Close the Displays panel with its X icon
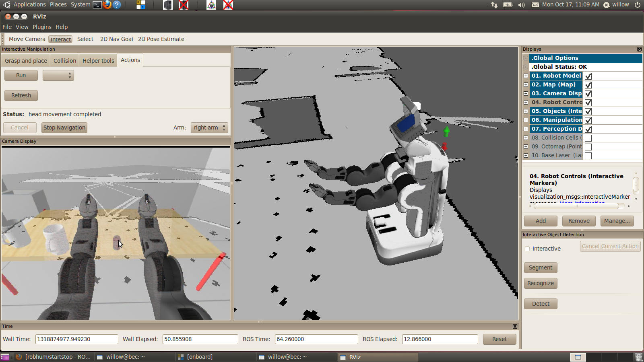The image size is (644, 362). pyautogui.click(x=639, y=49)
